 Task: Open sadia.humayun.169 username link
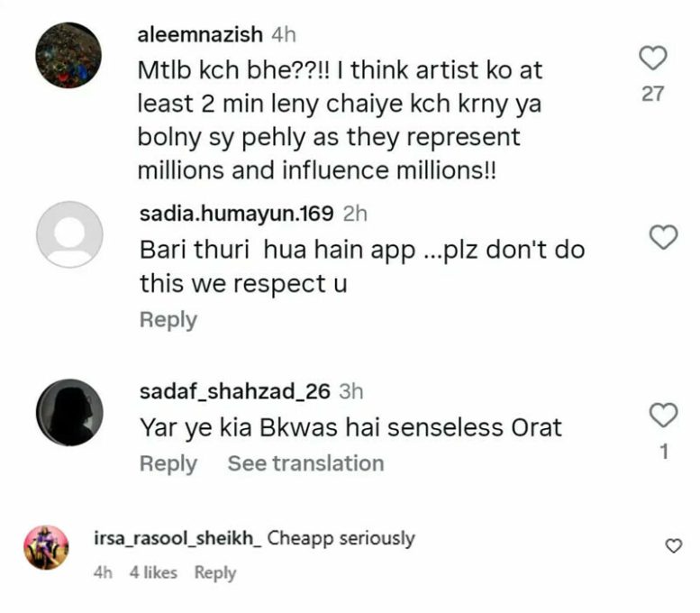tap(237, 214)
